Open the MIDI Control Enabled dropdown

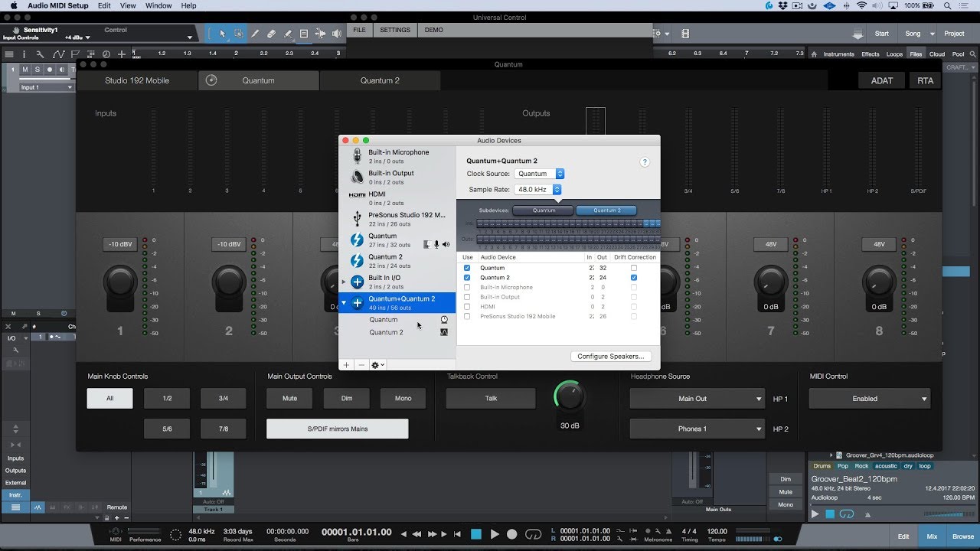[x=869, y=399]
